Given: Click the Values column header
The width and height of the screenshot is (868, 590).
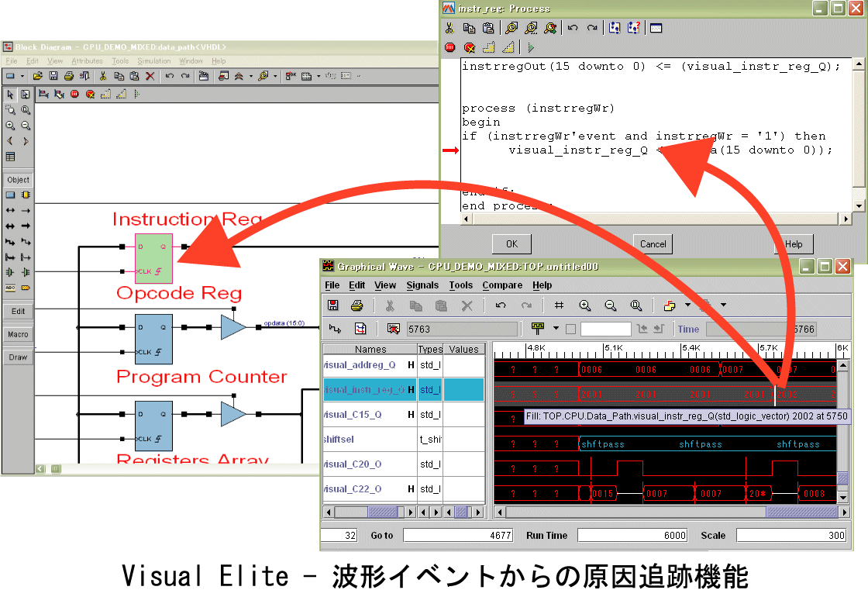Looking at the screenshot, I should 464,349.
